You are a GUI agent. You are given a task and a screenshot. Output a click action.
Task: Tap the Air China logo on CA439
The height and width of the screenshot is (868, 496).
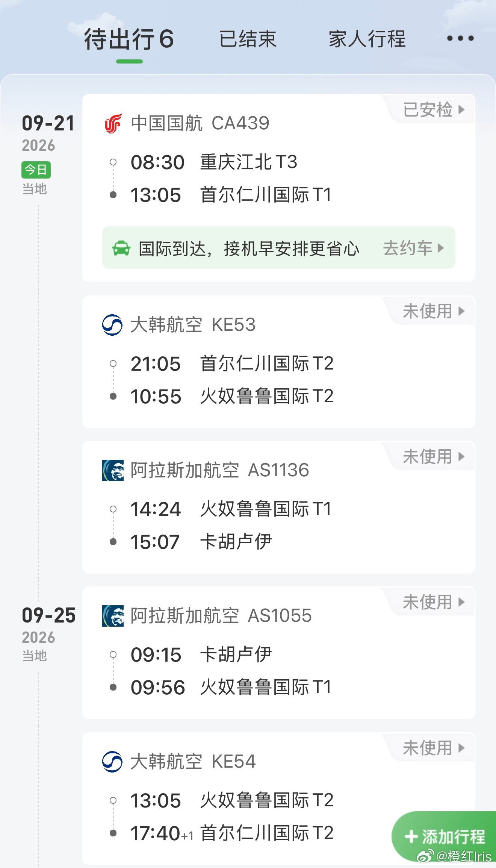click(113, 123)
